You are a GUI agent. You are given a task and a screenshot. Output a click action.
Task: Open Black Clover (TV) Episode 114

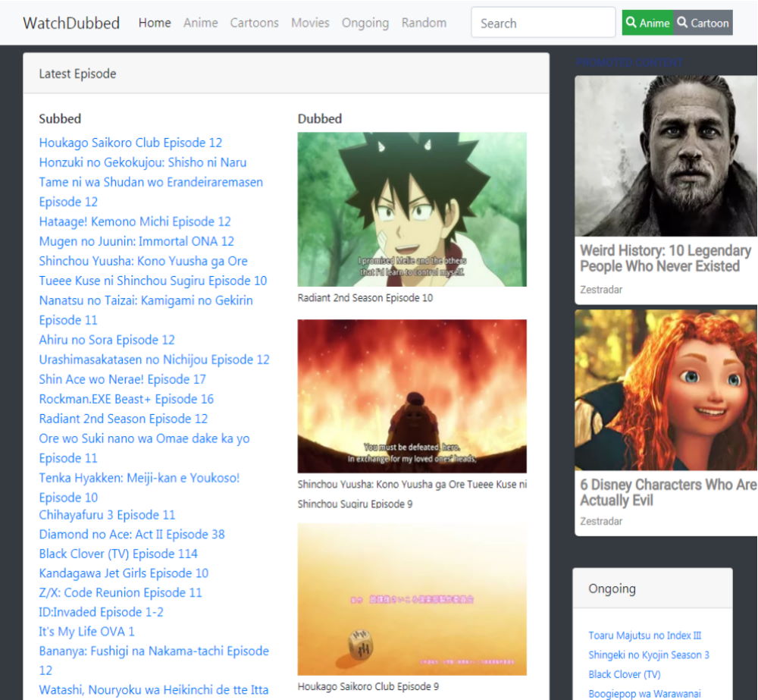(x=118, y=554)
